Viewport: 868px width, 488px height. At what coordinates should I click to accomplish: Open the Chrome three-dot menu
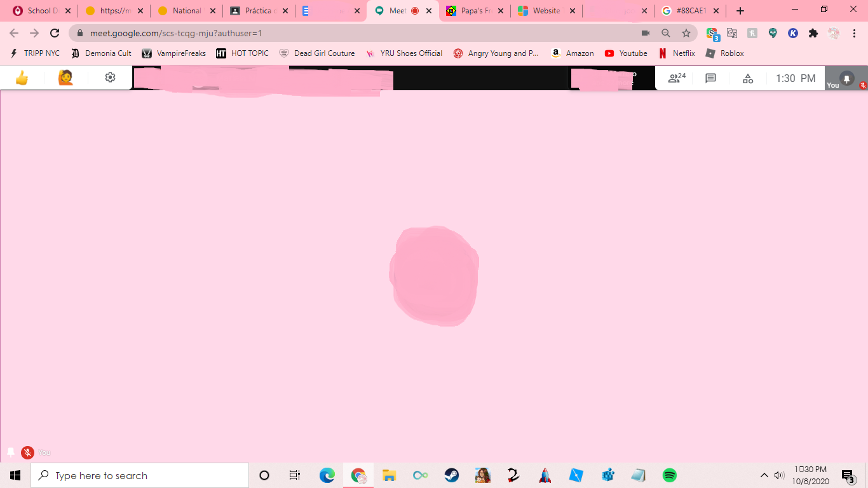(853, 33)
